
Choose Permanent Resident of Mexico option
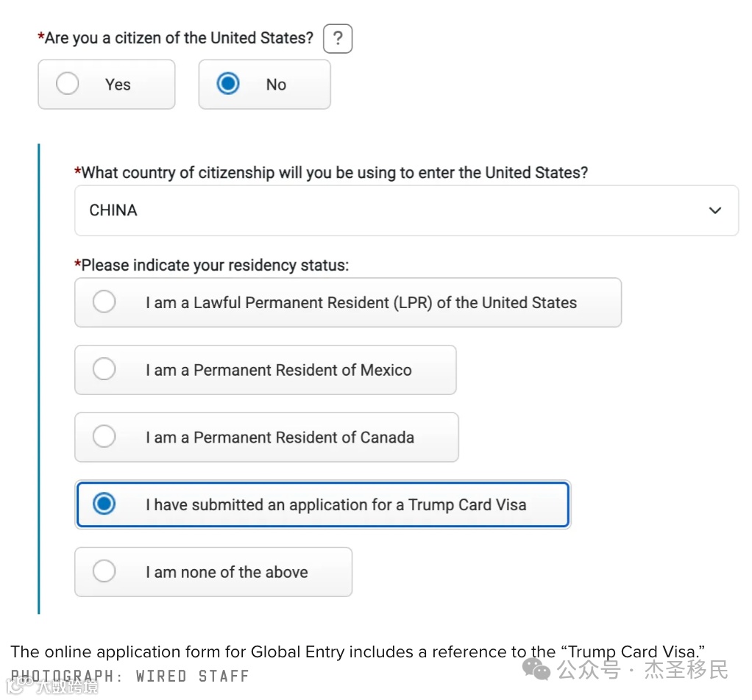tap(104, 370)
